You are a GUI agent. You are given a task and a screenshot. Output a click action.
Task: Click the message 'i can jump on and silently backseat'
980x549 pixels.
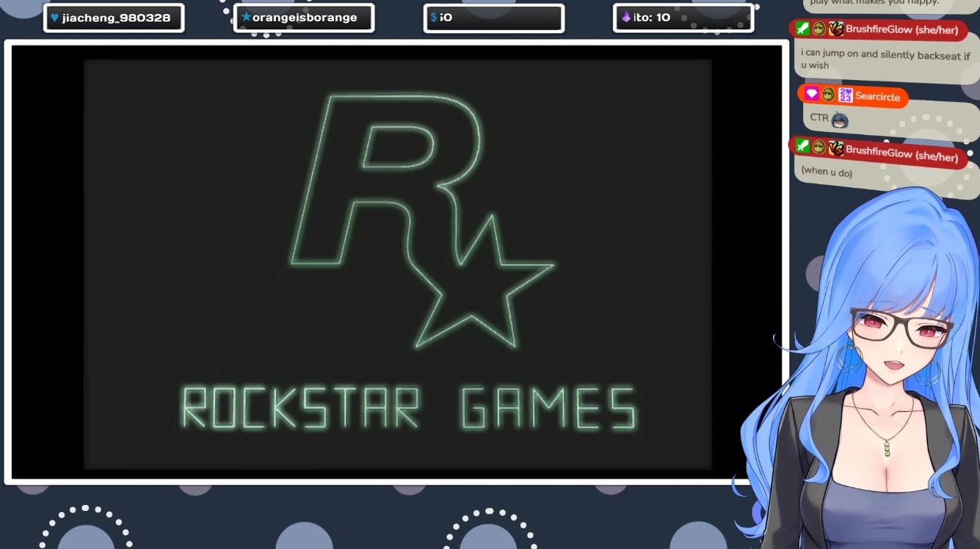pyautogui.click(x=885, y=59)
